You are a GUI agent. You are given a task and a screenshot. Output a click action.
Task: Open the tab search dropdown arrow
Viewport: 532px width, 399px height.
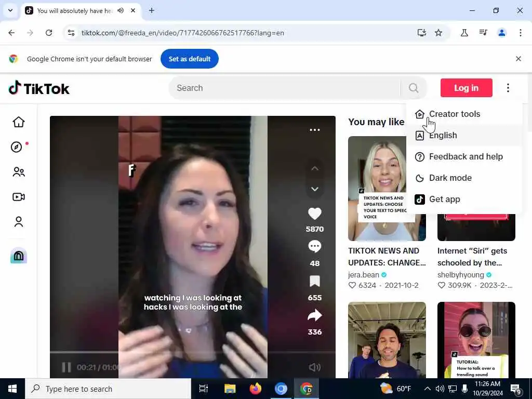10,10
